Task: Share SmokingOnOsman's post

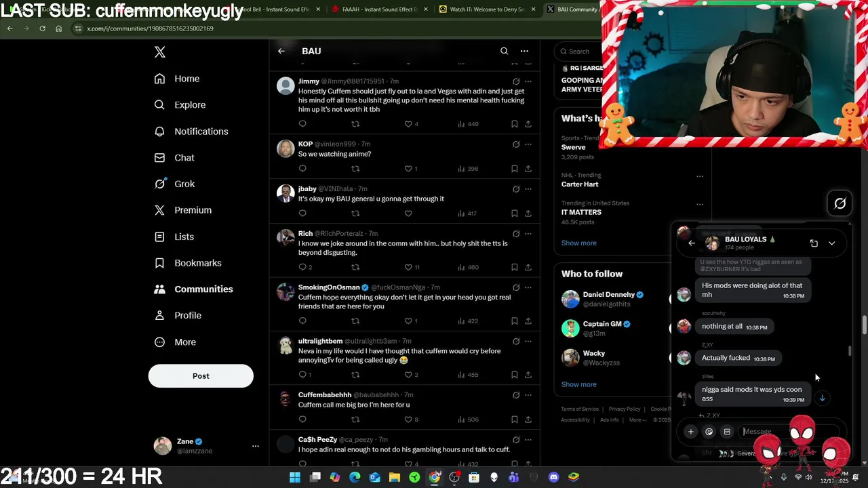Action: (x=528, y=321)
